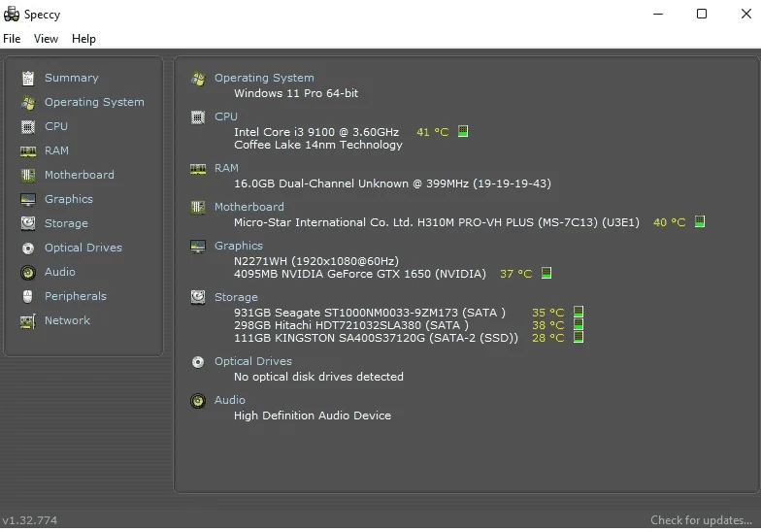Viewport: 761px width, 532px height.
Task: Click the Audio heading link in summary
Action: click(x=229, y=400)
